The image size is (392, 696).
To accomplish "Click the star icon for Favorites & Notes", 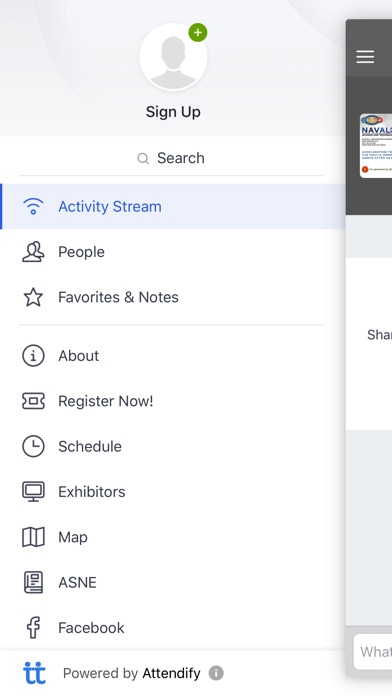I will 33,297.
